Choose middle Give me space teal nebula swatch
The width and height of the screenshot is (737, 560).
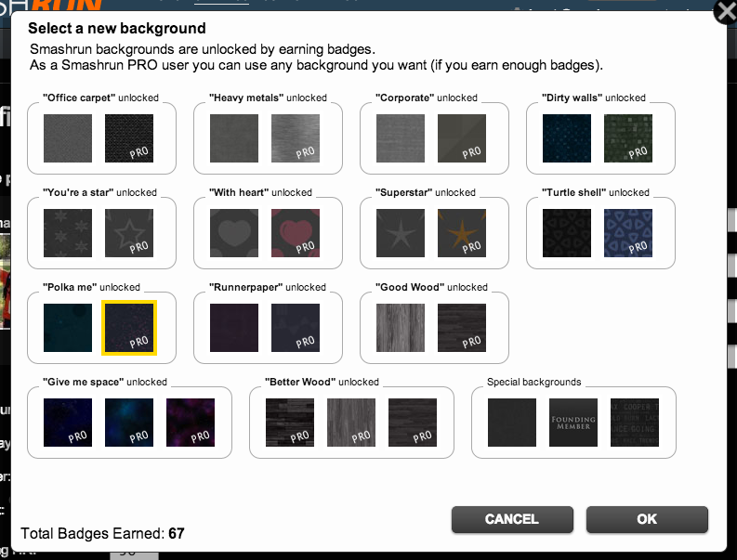tap(129, 423)
